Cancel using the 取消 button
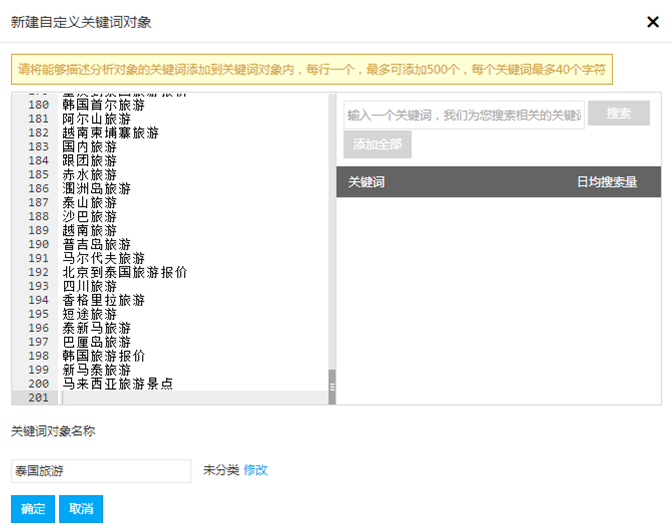The image size is (672, 528). pos(81,509)
